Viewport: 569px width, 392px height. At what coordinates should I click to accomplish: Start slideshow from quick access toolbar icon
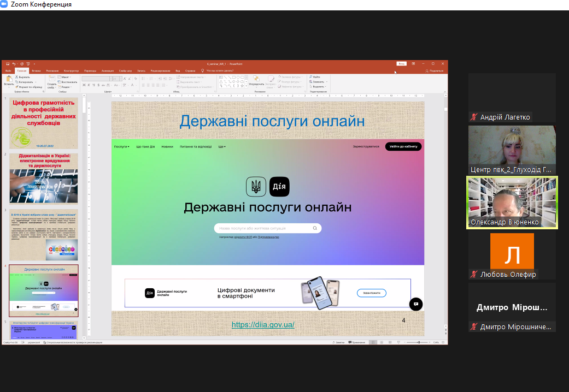click(x=28, y=64)
